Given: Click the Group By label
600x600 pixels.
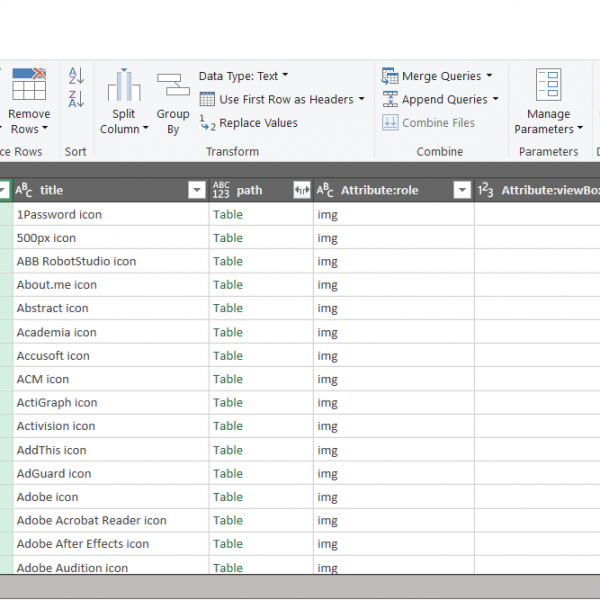Looking at the screenshot, I should 173,122.
